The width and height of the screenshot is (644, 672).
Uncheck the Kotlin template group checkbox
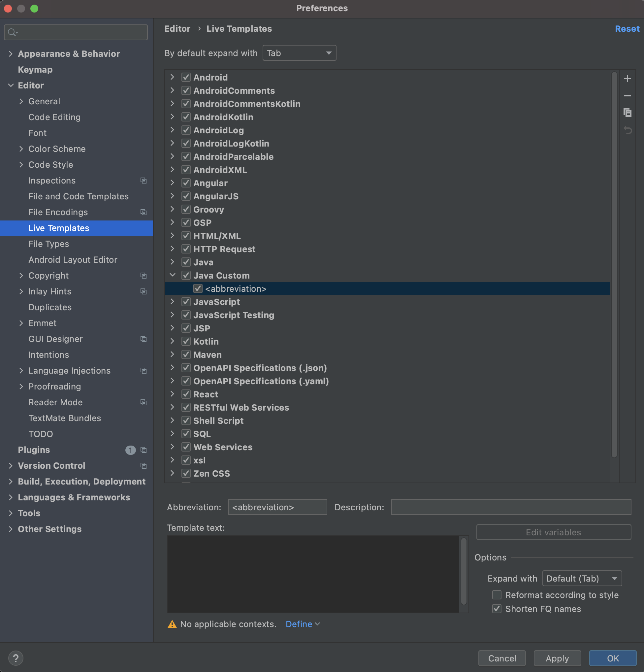pyautogui.click(x=186, y=342)
